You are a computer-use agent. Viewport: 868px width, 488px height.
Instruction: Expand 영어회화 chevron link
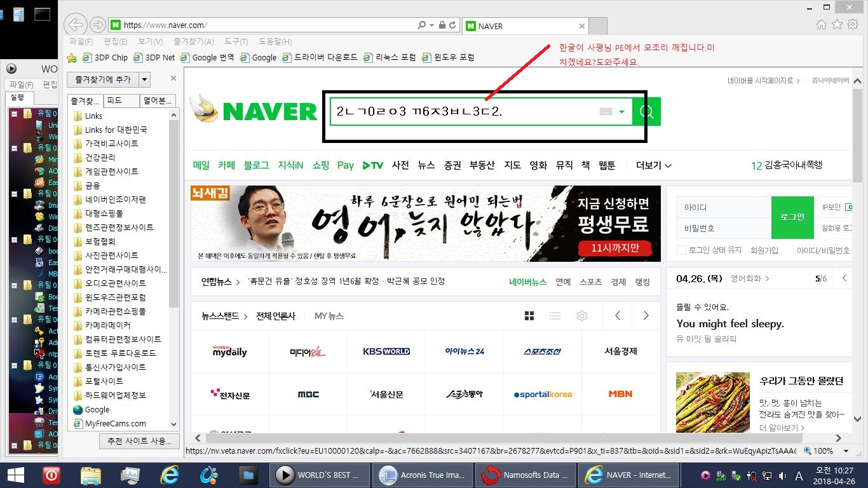(767, 278)
